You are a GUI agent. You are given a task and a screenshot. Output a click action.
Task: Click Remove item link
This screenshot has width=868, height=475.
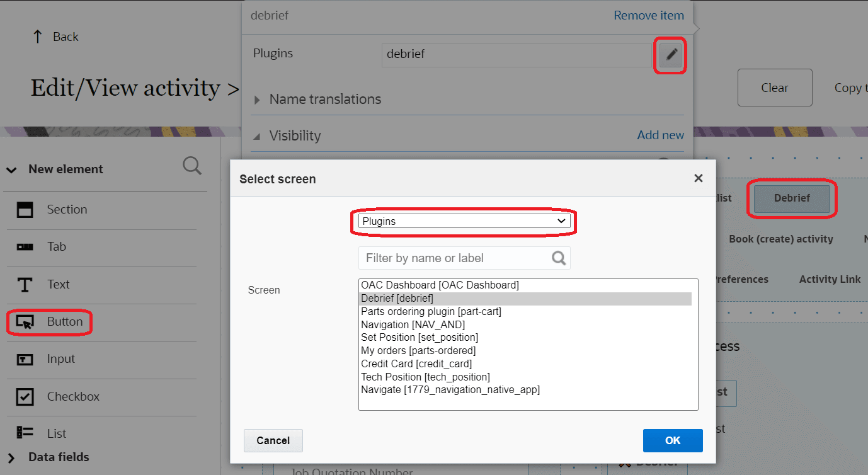point(649,15)
